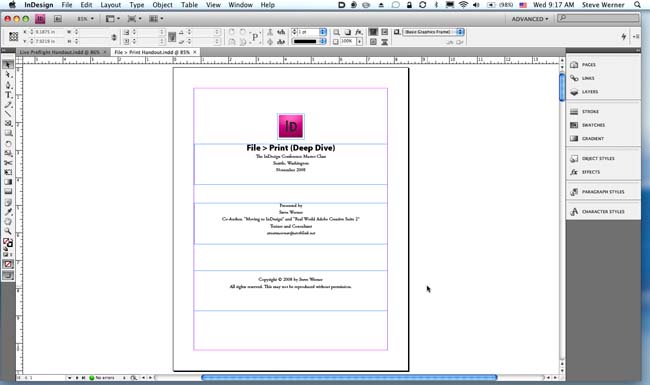The width and height of the screenshot is (650, 385).
Task: Open the Quick Apply lightning icon
Action: 624,36
